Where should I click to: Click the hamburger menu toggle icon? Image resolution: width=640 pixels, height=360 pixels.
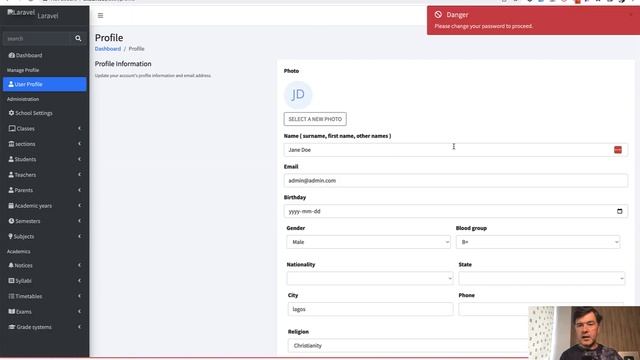click(x=100, y=16)
